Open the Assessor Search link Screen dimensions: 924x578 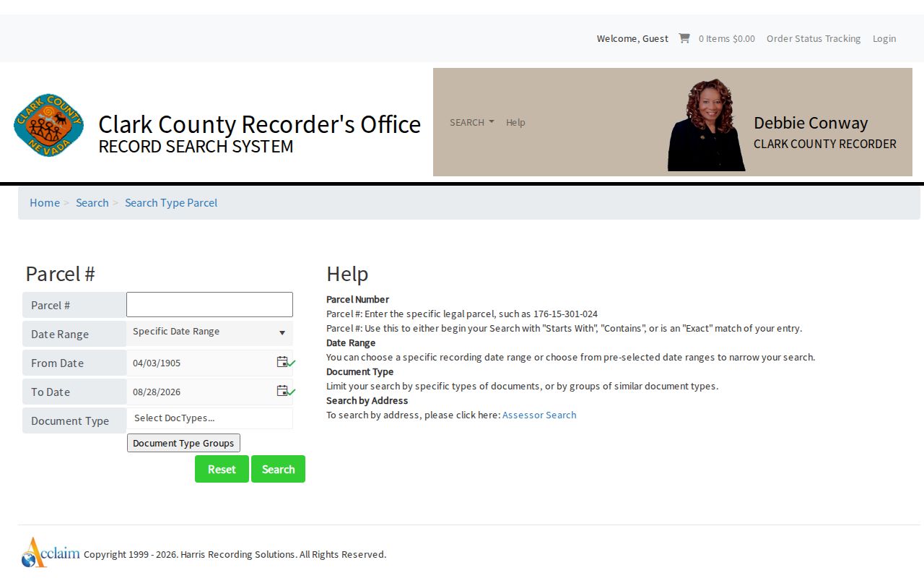pos(539,415)
